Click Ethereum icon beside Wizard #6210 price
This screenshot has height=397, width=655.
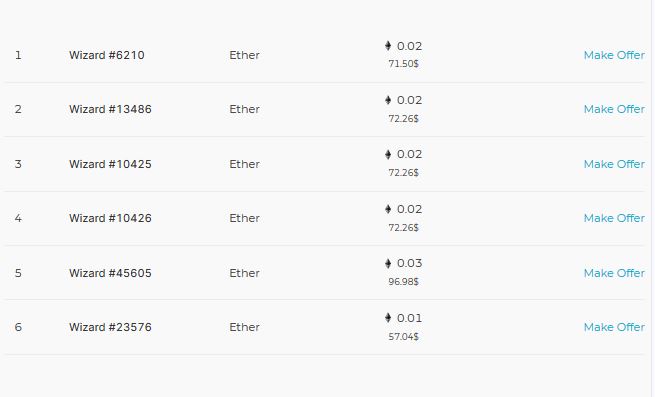click(x=388, y=46)
